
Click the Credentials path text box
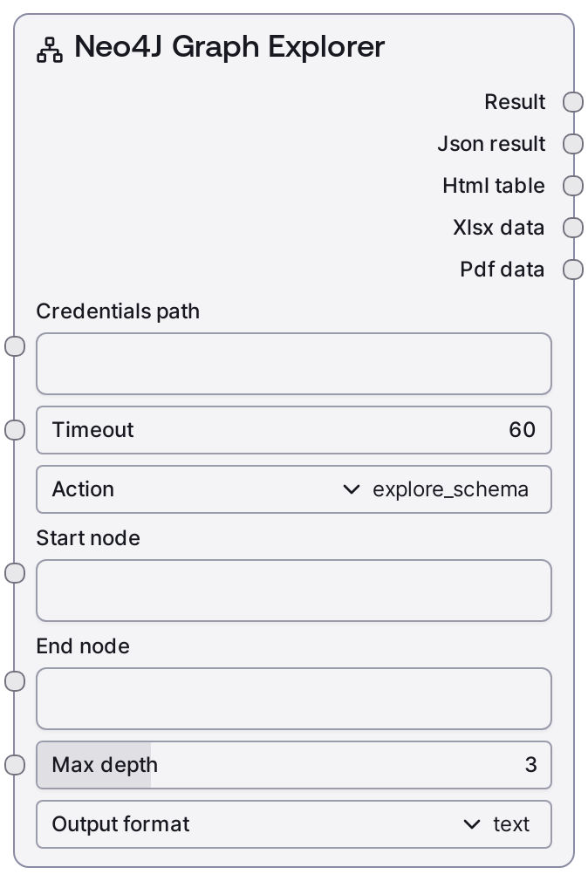[293, 364]
